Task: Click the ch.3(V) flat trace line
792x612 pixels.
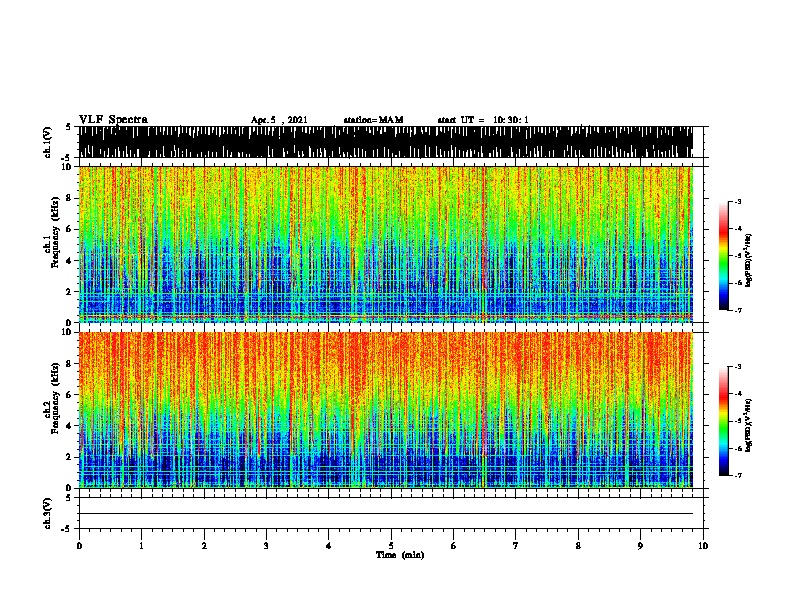Action: 386,514
